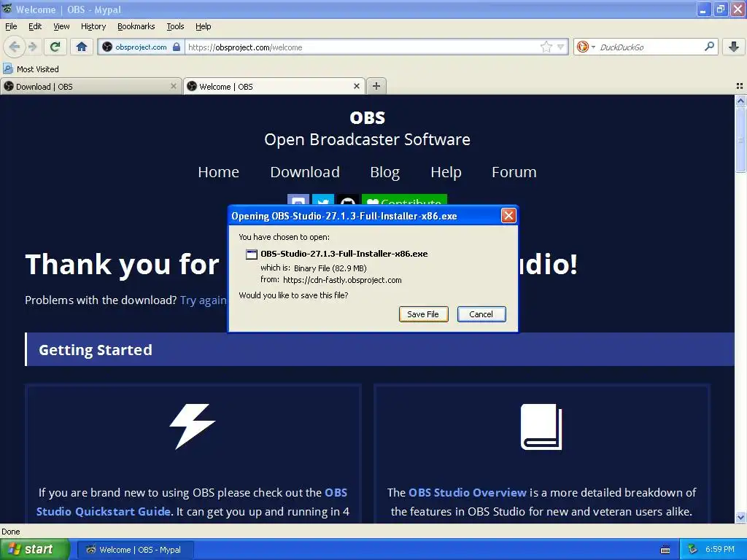Click the Try again link
747x560 pixels.
204,300
